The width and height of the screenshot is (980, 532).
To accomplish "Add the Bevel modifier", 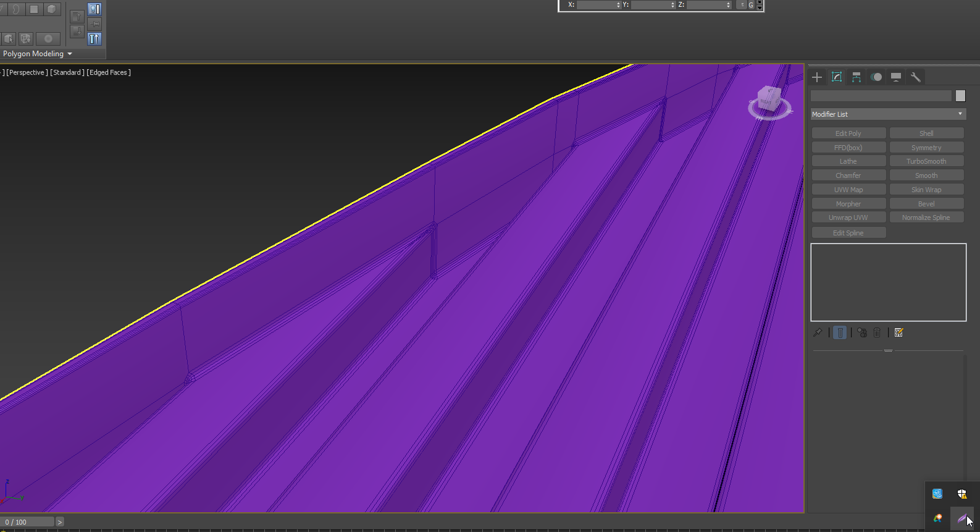I will [926, 204].
